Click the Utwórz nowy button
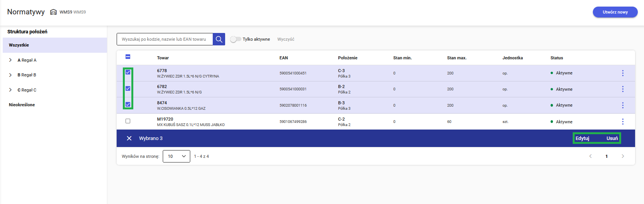Image resolution: width=644 pixels, height=204 pixels. coord(615,12)
